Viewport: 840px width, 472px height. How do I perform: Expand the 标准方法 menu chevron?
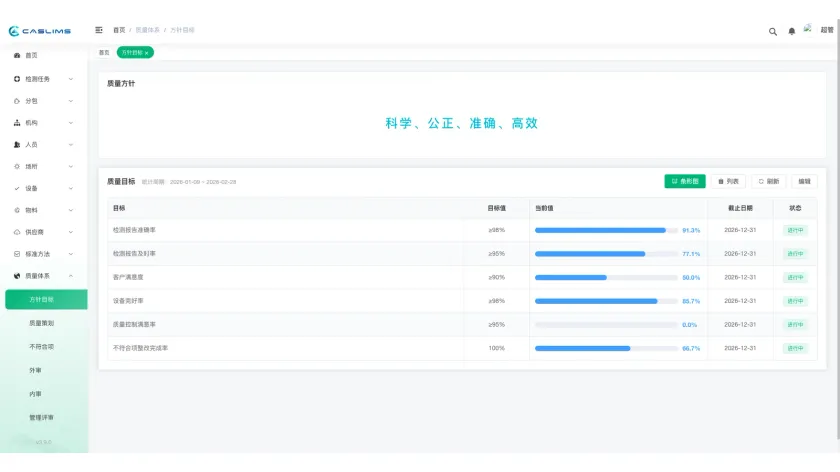71,254
